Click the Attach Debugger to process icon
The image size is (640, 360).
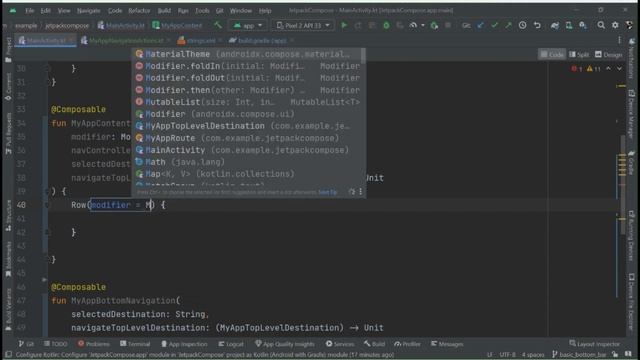pyautogui.click(x=434, y=25)
